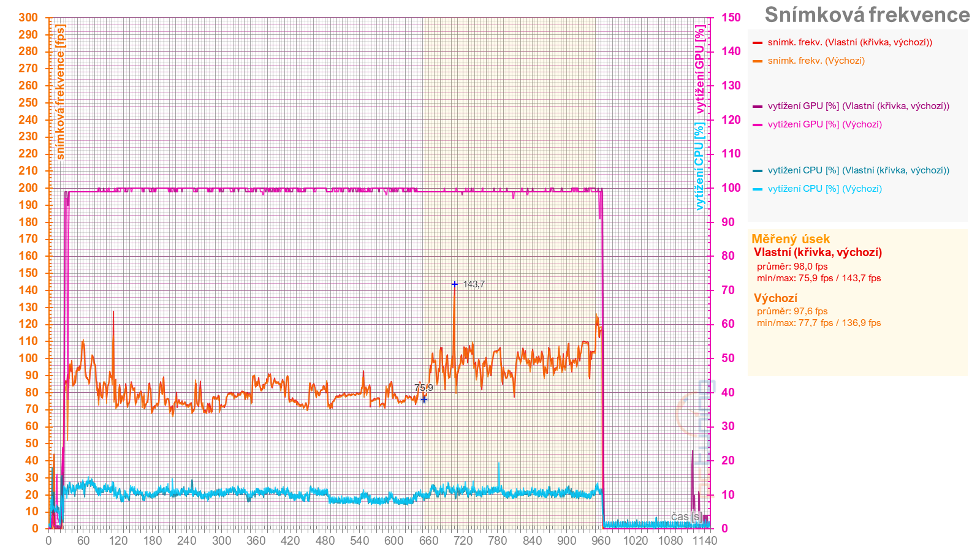Select legend label 'vytížení GPU [%] (Výchozí)'
The width and height of the screenshot is (980, 549).
pyautogui.click(x=825, y=124)
